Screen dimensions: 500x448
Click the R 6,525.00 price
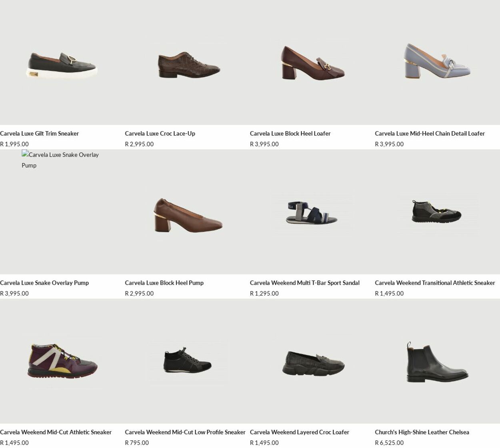389,443
